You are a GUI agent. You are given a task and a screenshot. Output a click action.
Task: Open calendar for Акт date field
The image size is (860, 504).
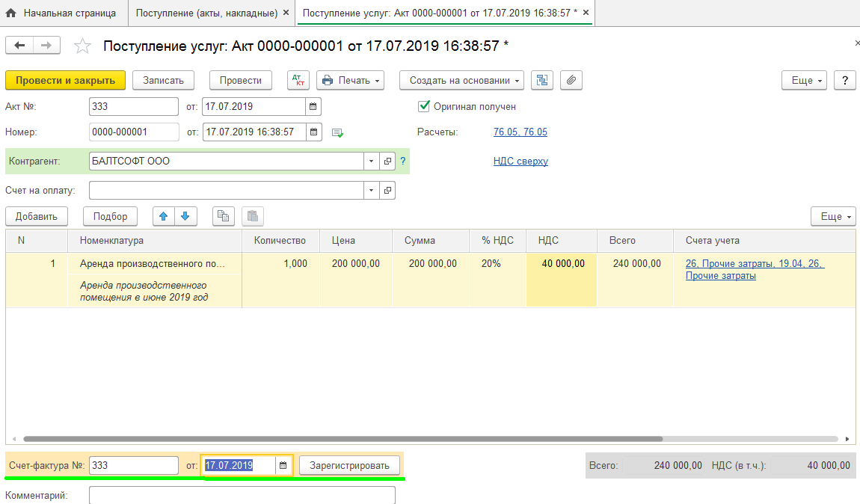(x=313, y=106)
